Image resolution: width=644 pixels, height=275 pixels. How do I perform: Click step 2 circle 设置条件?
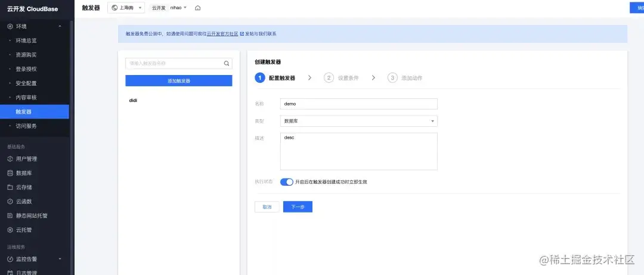click(329, 78)
